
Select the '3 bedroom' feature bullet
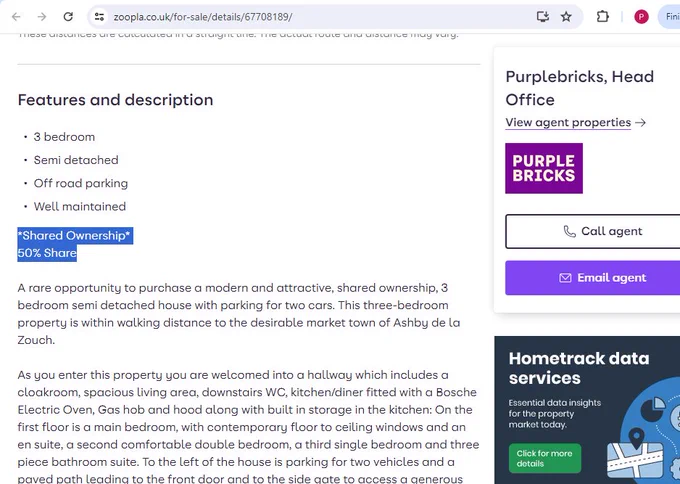coord(64,137)
